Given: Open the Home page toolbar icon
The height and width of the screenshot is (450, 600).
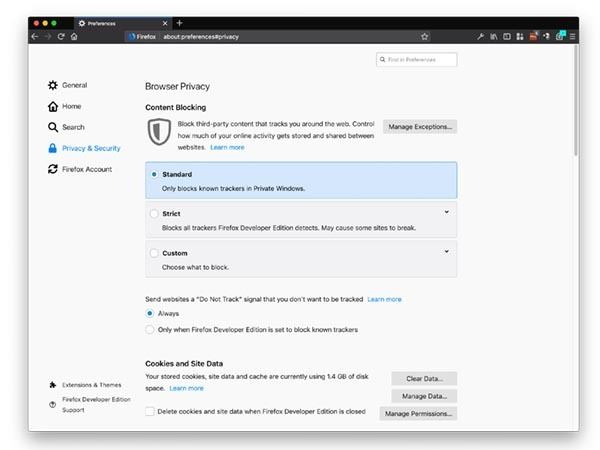Looking at the screenshot, I should coord(74,37).
